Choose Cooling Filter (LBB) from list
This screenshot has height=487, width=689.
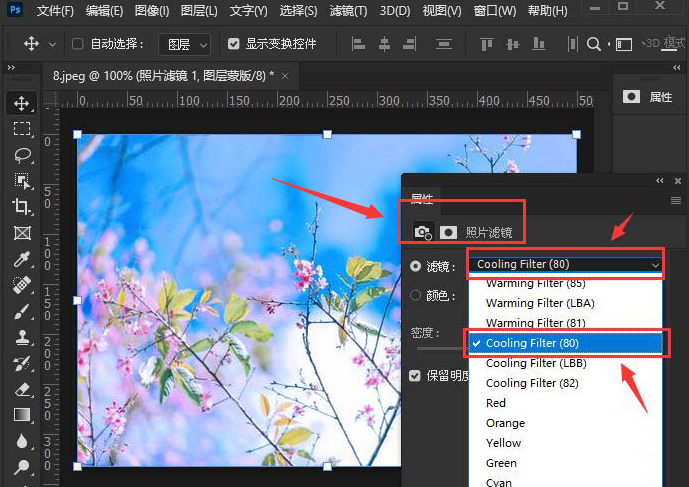pyautogui.click(x=566, y=363)
